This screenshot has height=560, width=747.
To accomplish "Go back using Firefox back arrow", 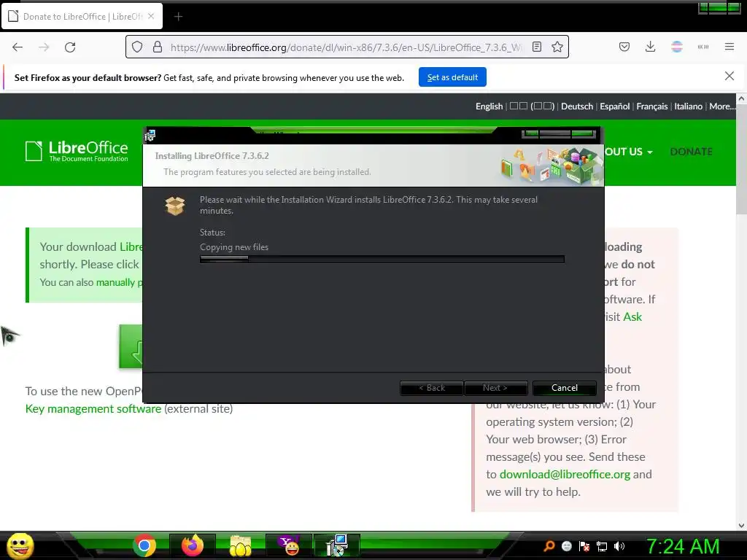I will point(18,47).
